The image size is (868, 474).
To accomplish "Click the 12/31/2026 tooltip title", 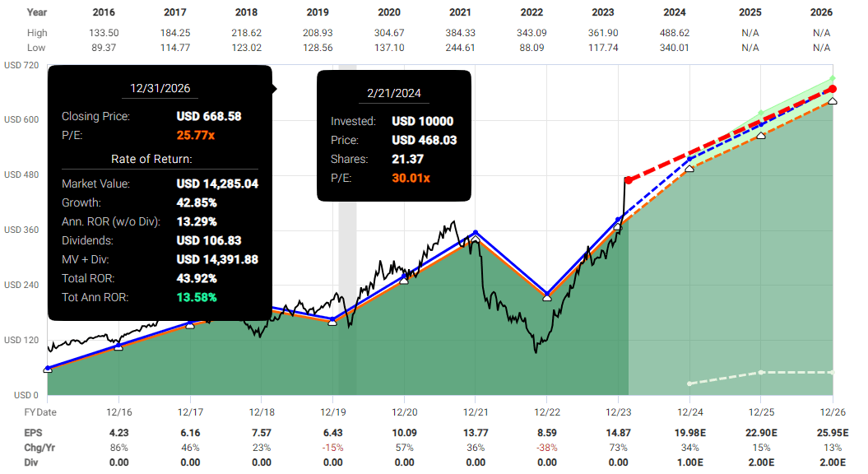I will (x=160, y=87).
